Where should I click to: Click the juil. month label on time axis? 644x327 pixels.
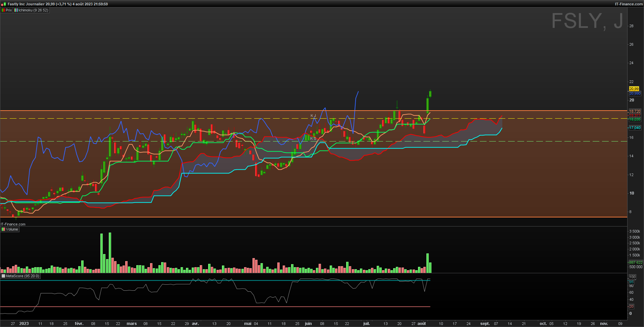pyautogui.click(x=367, y=324)
